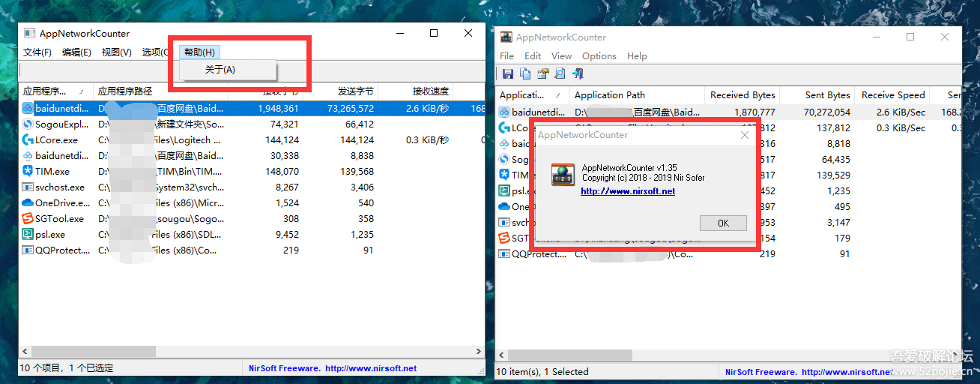Open the Help menu in English window

coord(637,55)
